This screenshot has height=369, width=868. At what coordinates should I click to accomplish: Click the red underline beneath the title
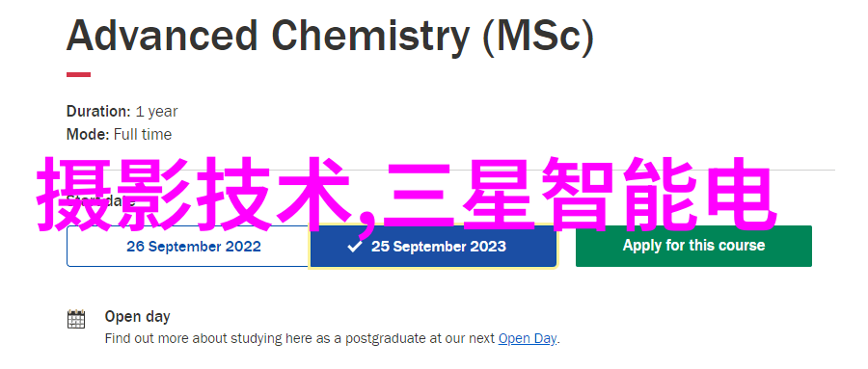click(79, 75)
